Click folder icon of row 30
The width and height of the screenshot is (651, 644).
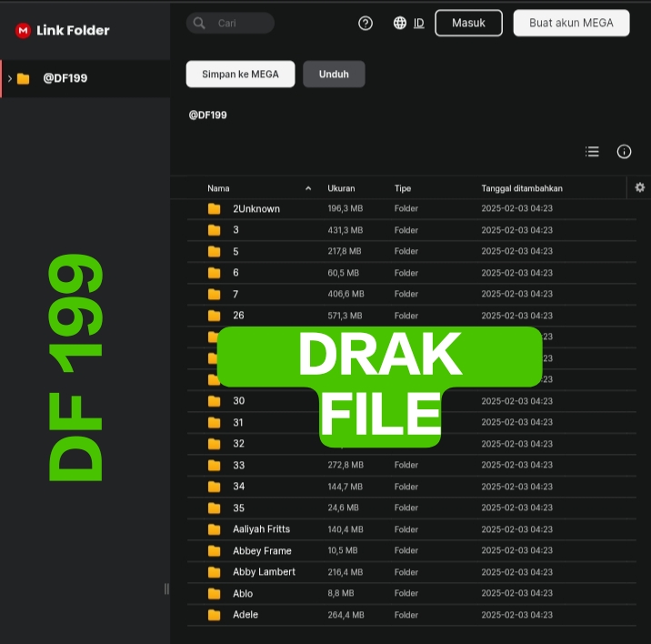(215, 401)
